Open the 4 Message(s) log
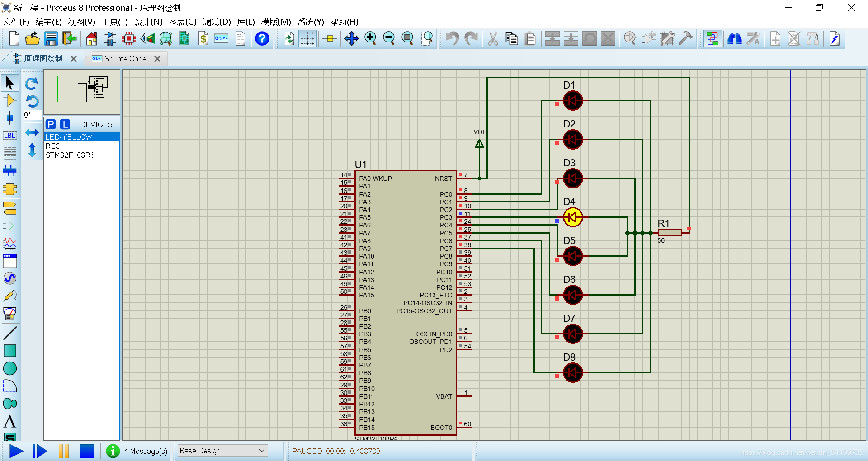This screenshot has width=868, height=461. pyautogui.click(x=137, y=451)
